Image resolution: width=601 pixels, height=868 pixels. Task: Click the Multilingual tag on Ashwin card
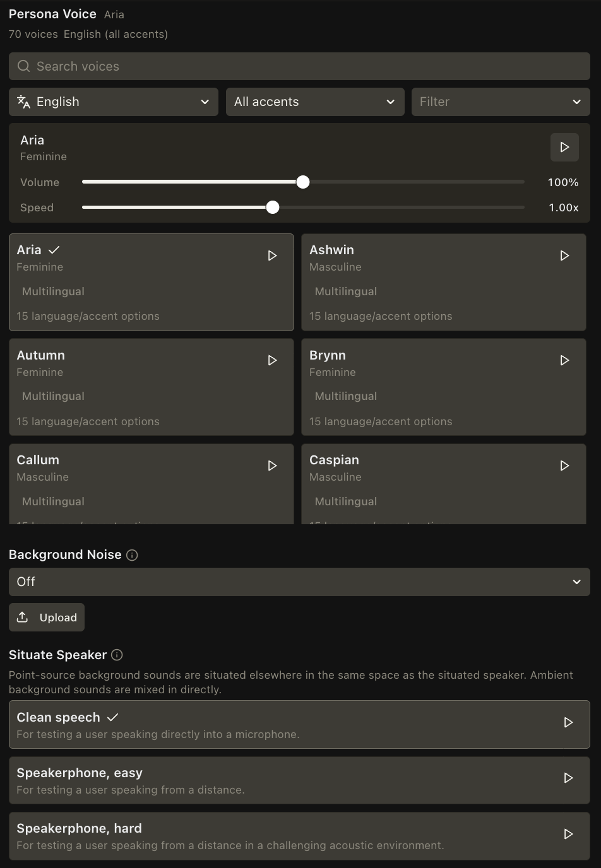click(x=346, y=291)
